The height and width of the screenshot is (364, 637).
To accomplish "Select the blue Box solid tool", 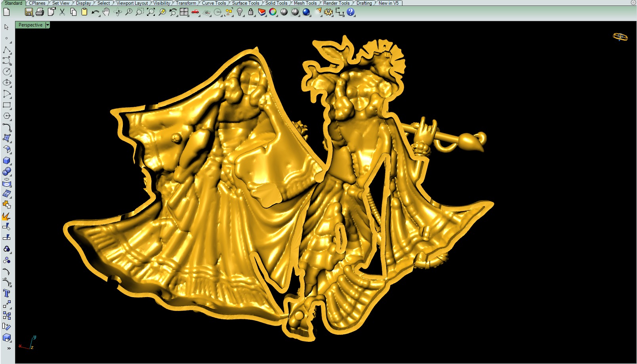I will [x=7, y=161].
